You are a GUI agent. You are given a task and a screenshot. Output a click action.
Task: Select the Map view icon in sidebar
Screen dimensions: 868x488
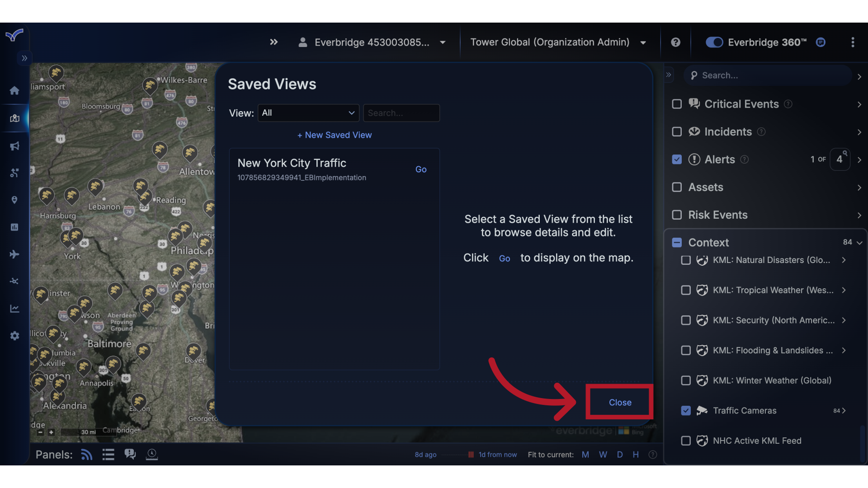pyautogui.click(x=14, y=118)
